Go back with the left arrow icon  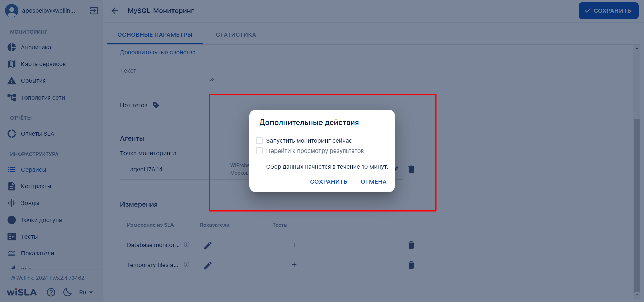(x=115, y=11)
